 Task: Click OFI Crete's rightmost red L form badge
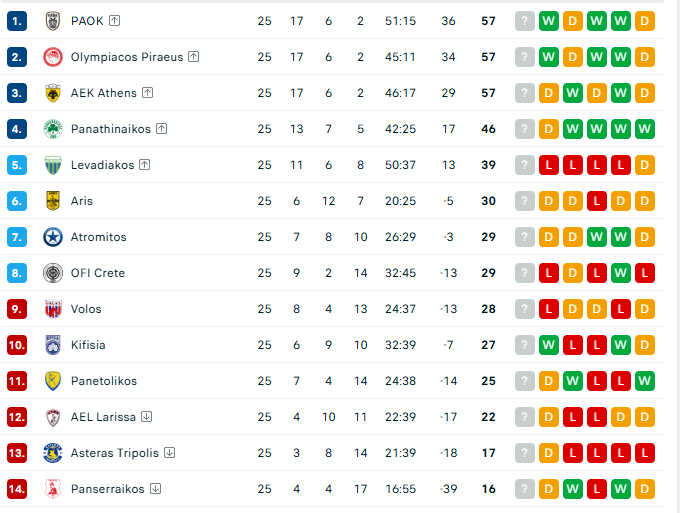(645, 273)
